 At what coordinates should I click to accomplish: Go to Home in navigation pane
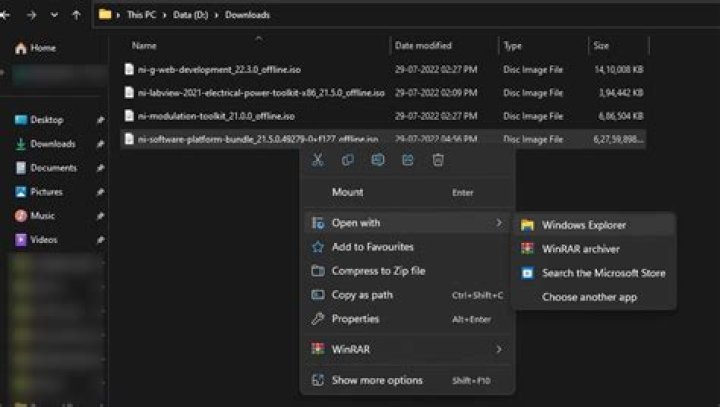(x=35, y=48)
